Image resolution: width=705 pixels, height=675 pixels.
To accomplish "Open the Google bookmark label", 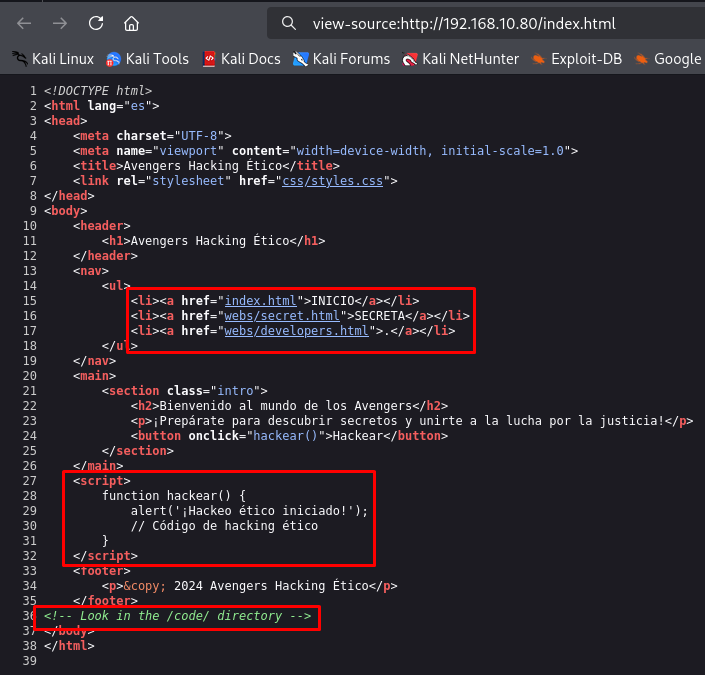I will pos(678,59).
